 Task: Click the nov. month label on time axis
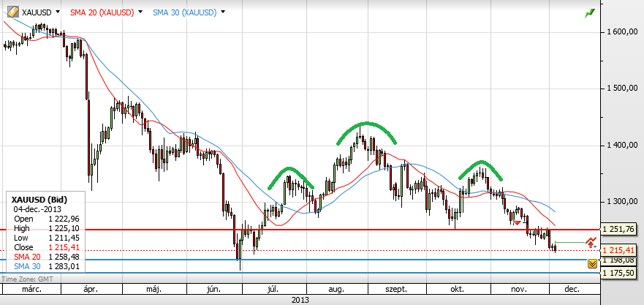coord(519,290)
